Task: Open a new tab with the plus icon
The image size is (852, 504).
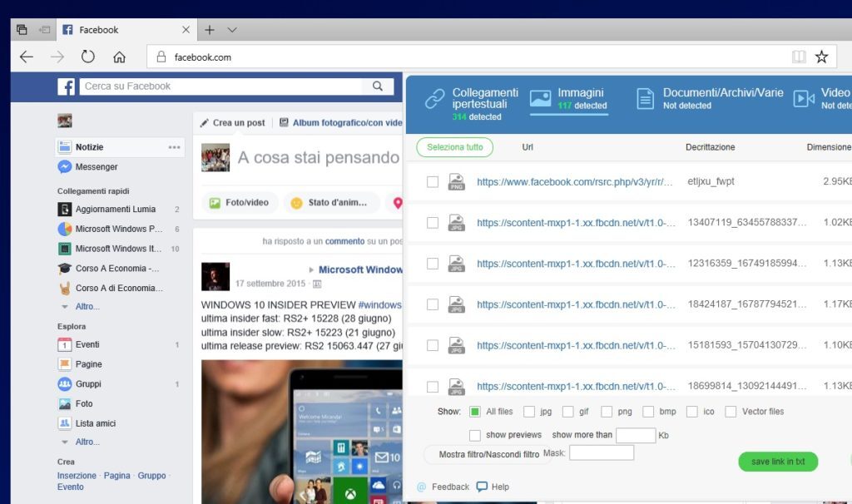Action: point(209,30)
